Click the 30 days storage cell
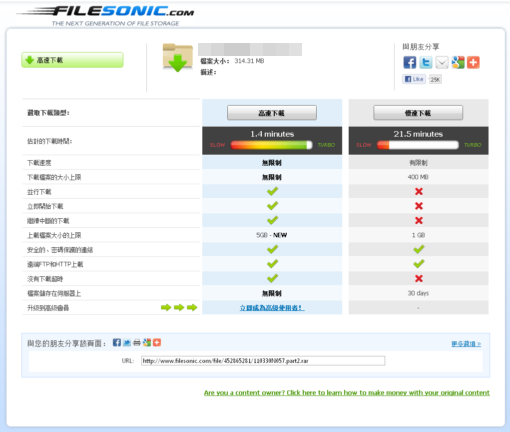This screenshot has height=432, width=510. click(418, 293)
